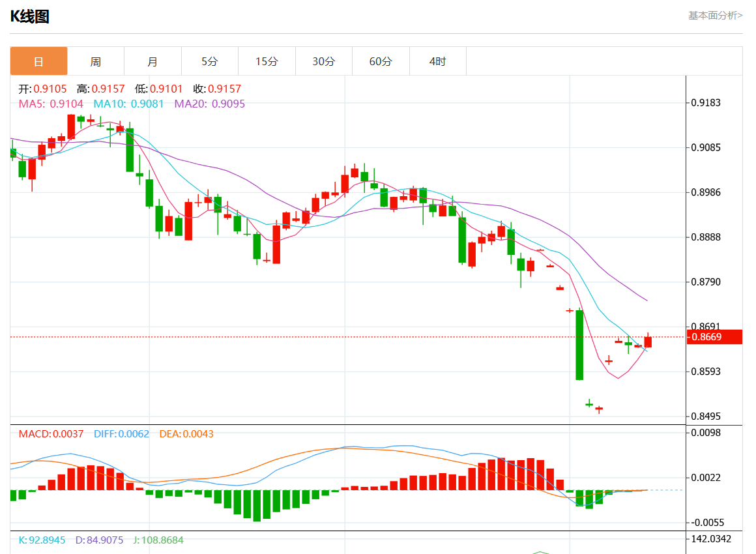Open the 5分 timeframe tab
756x554 pixels.
210,61
